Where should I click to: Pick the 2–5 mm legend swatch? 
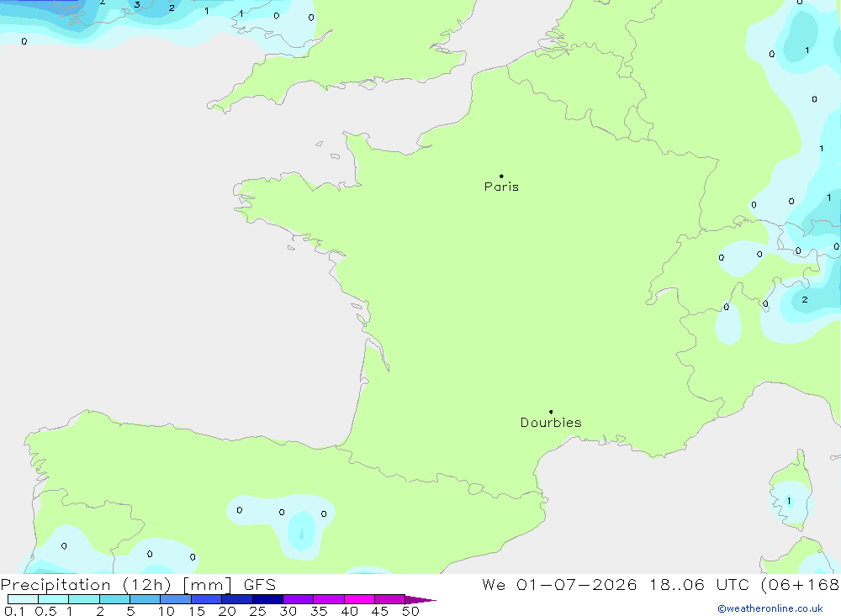click(x=114, y=599)
